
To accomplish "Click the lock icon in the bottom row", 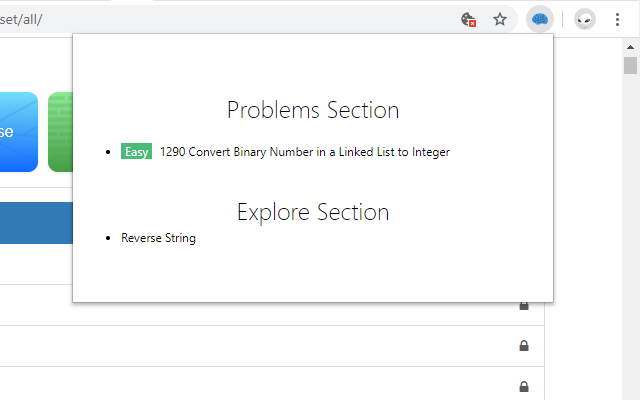I will click(x=524, y=386).
